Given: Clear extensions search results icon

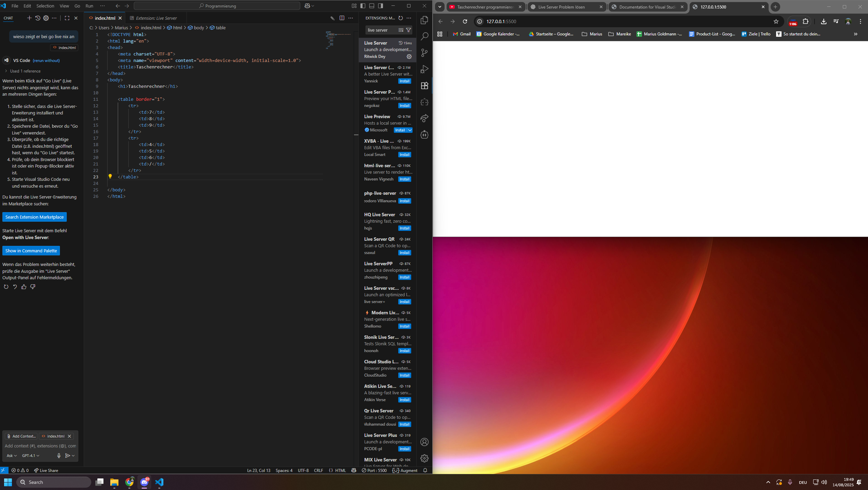Looking at the screenshot, I should coord(401,30).
